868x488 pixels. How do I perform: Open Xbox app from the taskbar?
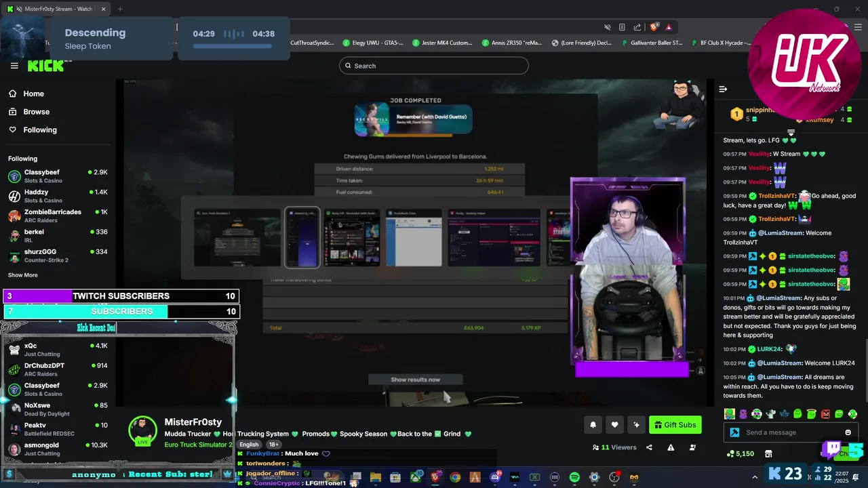pos(415,477)
